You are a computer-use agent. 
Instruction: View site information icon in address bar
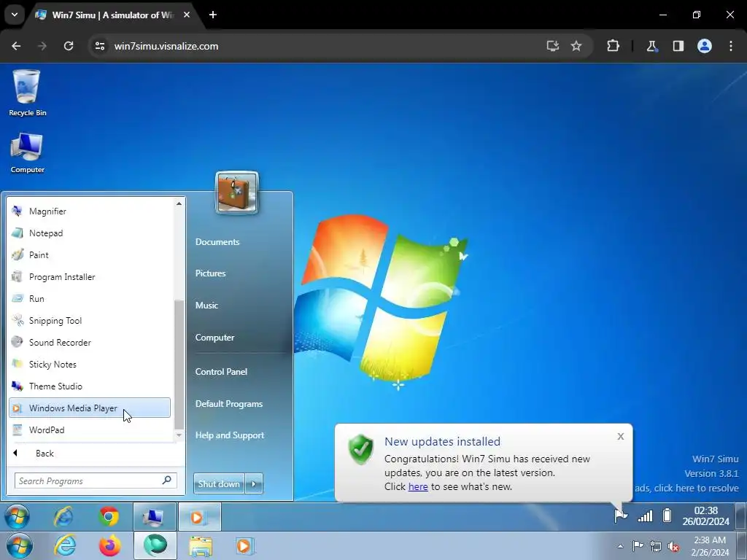click(x=99, y=46)
